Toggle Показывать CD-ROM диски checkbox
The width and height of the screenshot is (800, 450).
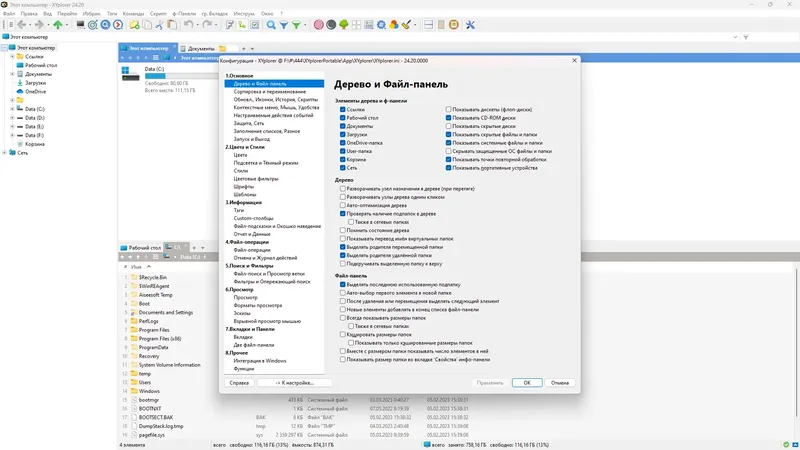[x=448, y=117]
